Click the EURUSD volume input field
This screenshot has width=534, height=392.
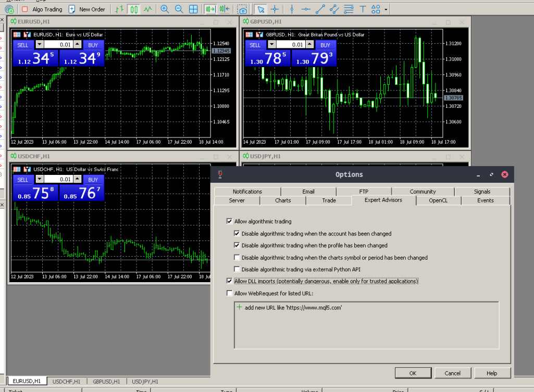pyautogui.click(x=58, y=45)
